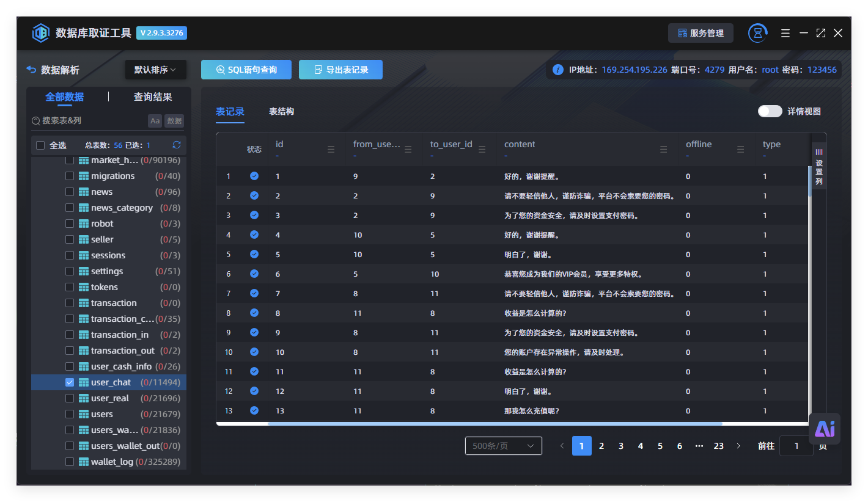Go to the previous page arrow
This screenshot has height=502, width=868.
tap(562, 446)
